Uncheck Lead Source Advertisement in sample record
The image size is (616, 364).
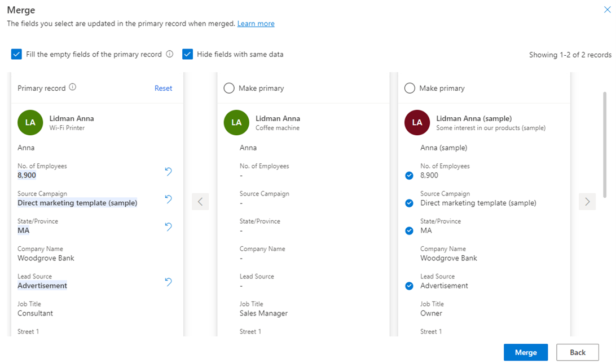pyautogui.click(x=410, y=286)
